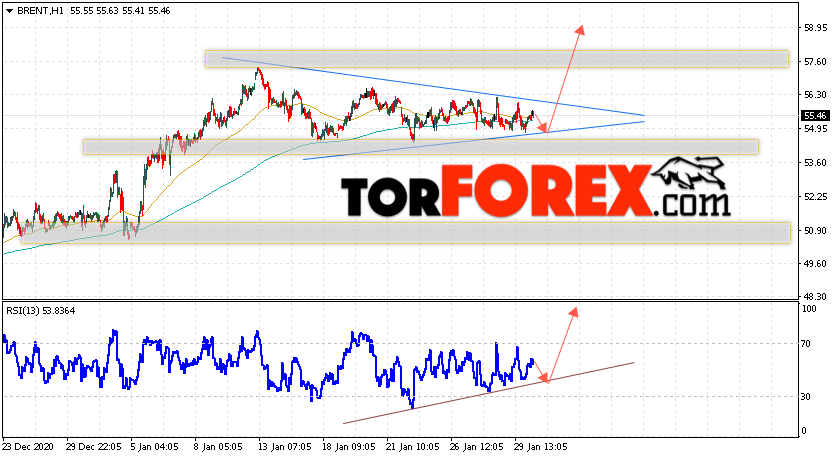
Task: Select the RSI scale value 0
Action: click(805, 431)
